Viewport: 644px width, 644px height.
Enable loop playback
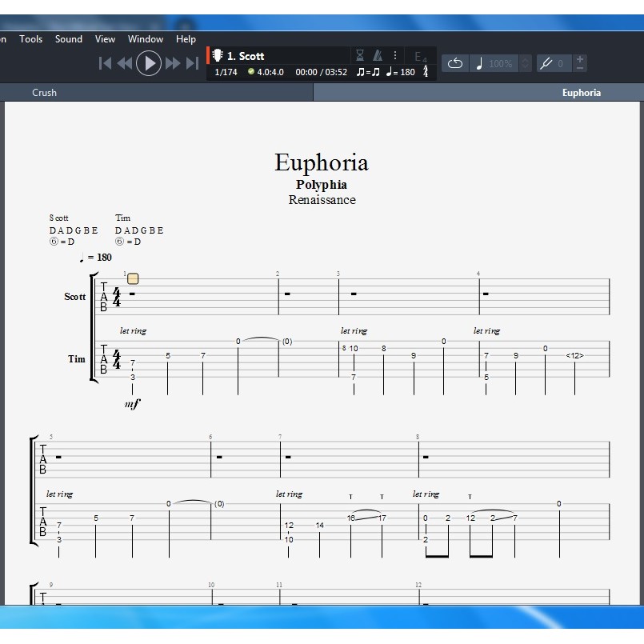point(454,63)
